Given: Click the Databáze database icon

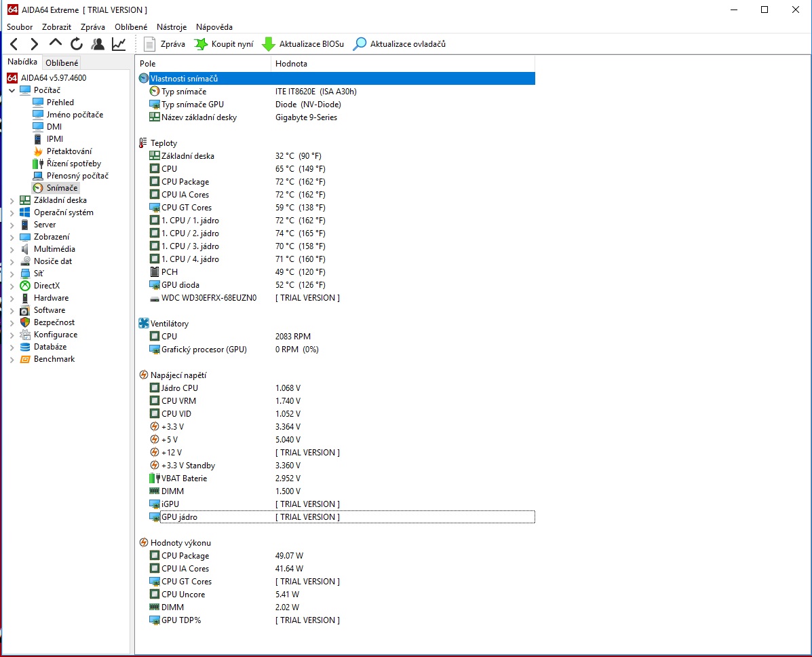Looking at the screenshot, I should pyautogui.click(x=25, y=347).
